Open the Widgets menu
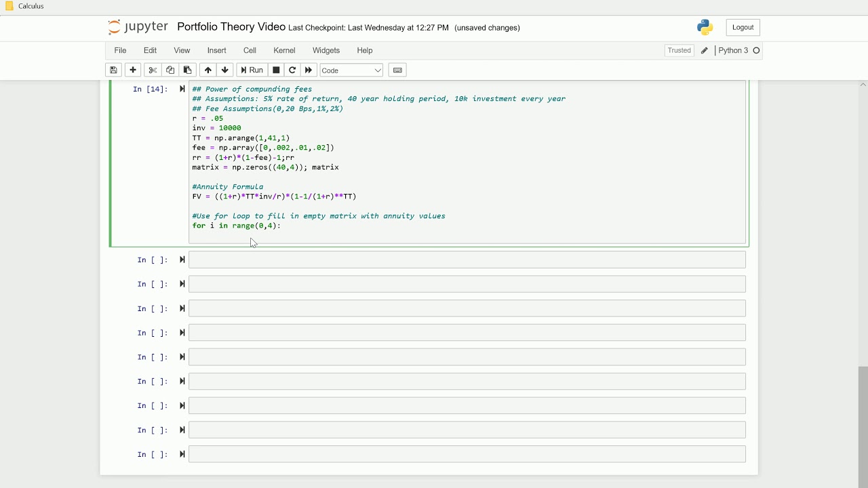 coord(326,51)
